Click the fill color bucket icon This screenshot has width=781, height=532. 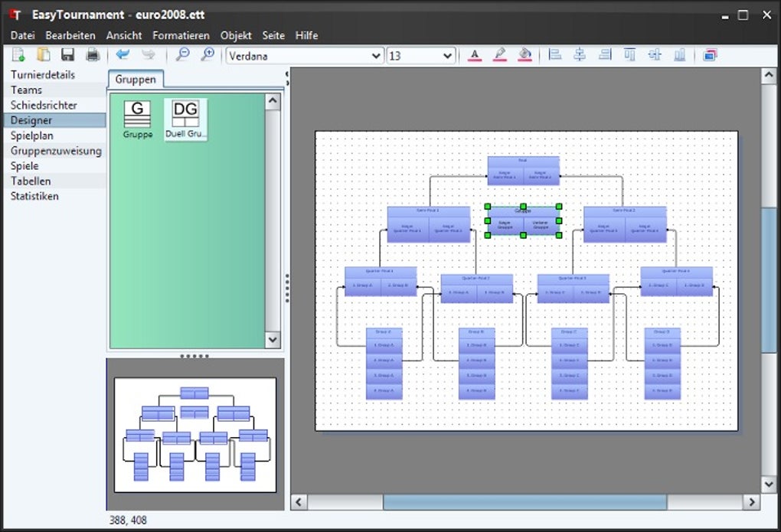(524, 54)
